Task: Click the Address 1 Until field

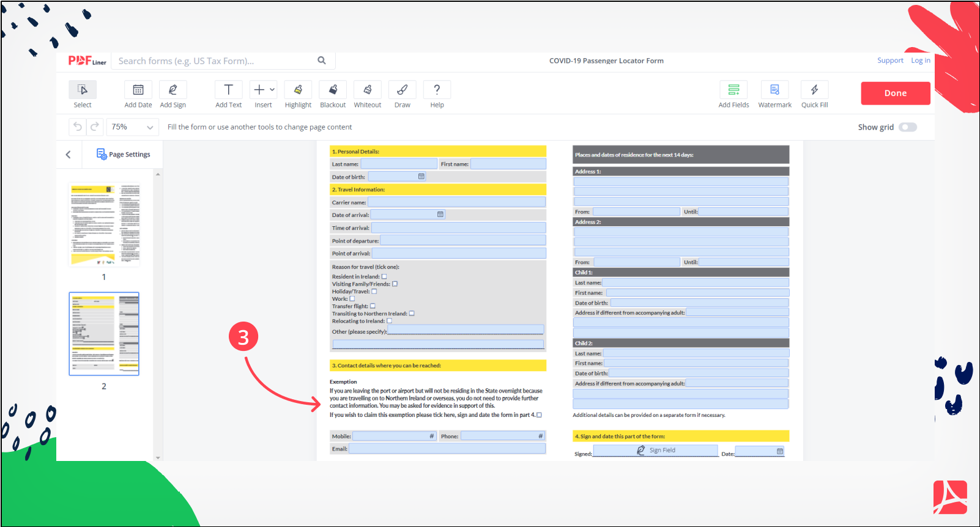Action: click(x=743, y=212)
